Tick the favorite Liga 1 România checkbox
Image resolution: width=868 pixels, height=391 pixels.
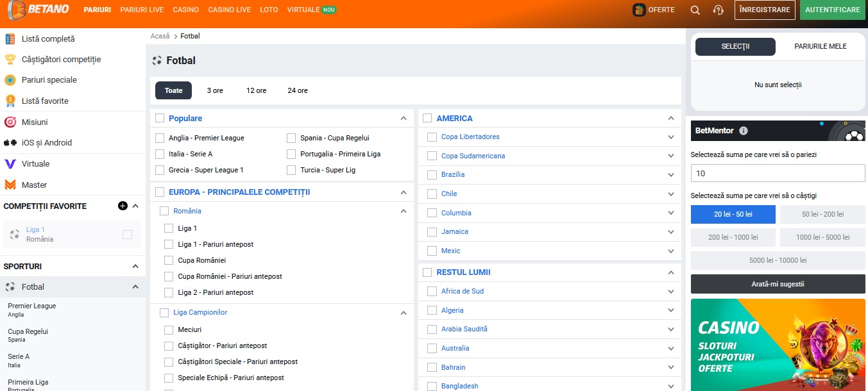click(x=127, y=235)
